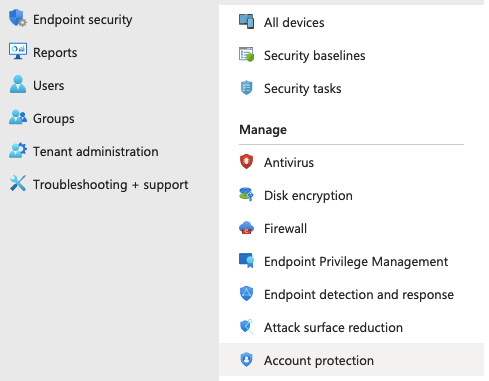Click the Security baselines icon
This screenshot has width=489, height=381.
point(246,54)
